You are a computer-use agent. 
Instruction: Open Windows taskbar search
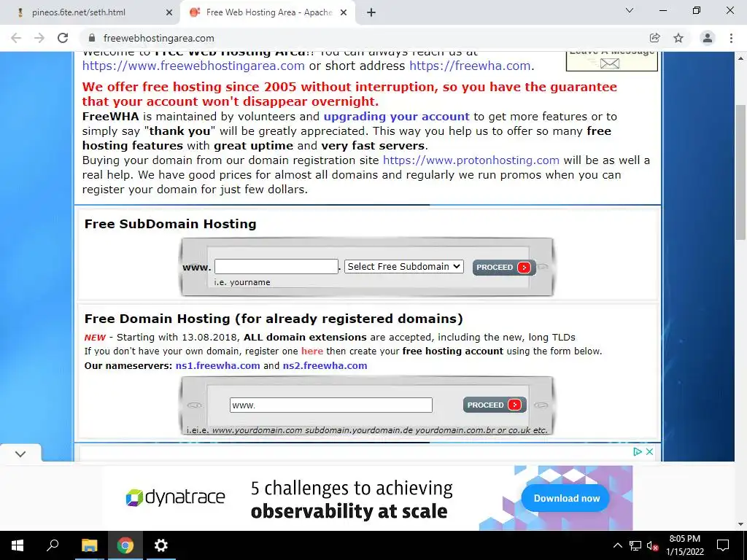[x=53, y=545]
